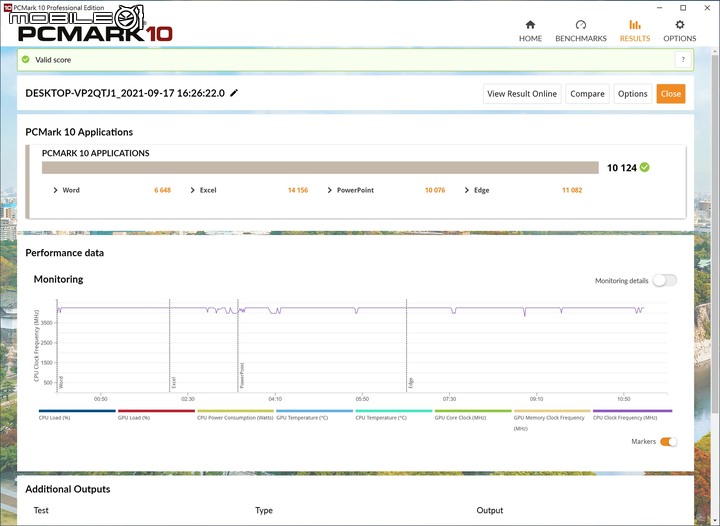Screen dimensions: 720x526
Task: Expand the Excel score chevron
Action: click(x=192, y=190)
